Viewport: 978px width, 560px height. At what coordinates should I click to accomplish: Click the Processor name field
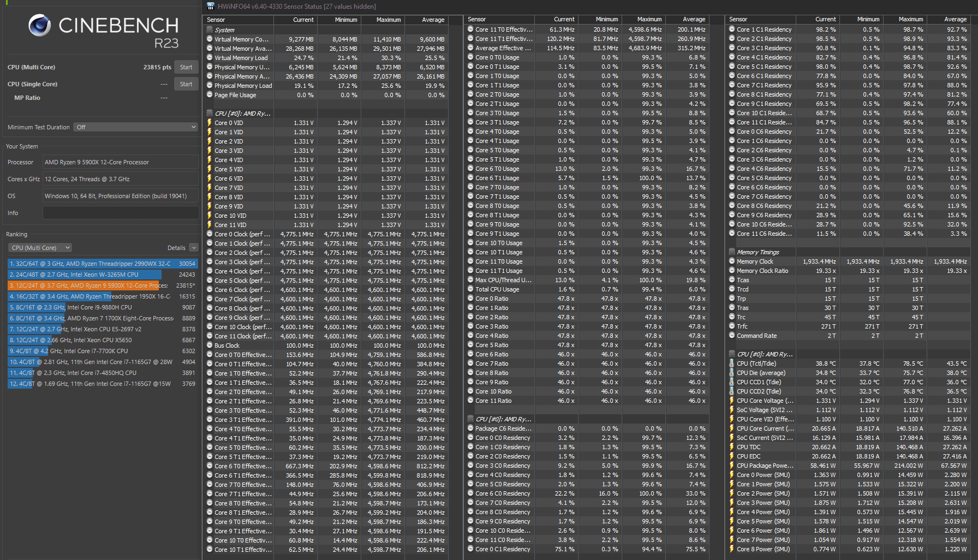[x=121, y=162]
